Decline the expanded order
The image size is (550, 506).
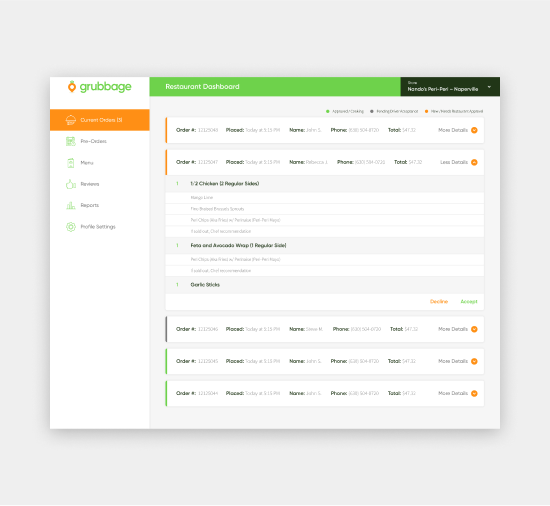point(439,302)
